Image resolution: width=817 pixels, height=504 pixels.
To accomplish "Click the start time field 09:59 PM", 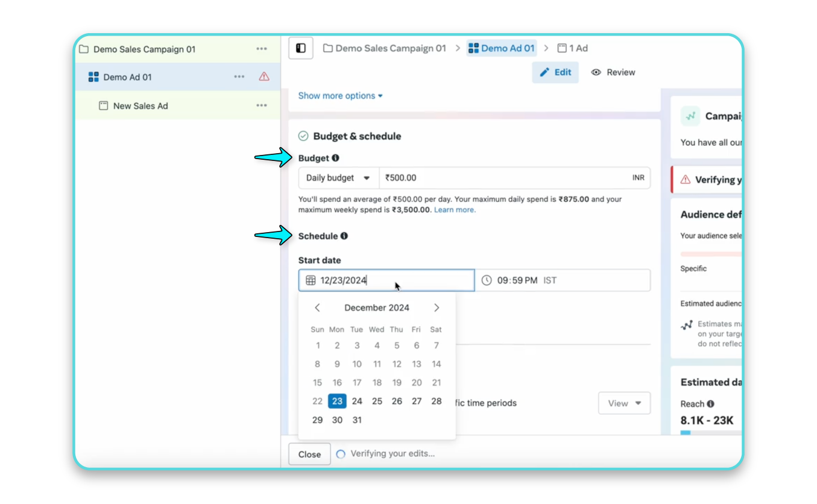I will (563, 280).
